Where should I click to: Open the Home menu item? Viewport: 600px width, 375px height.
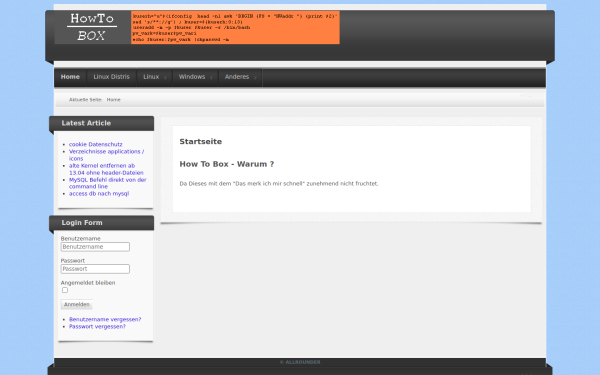70,77
